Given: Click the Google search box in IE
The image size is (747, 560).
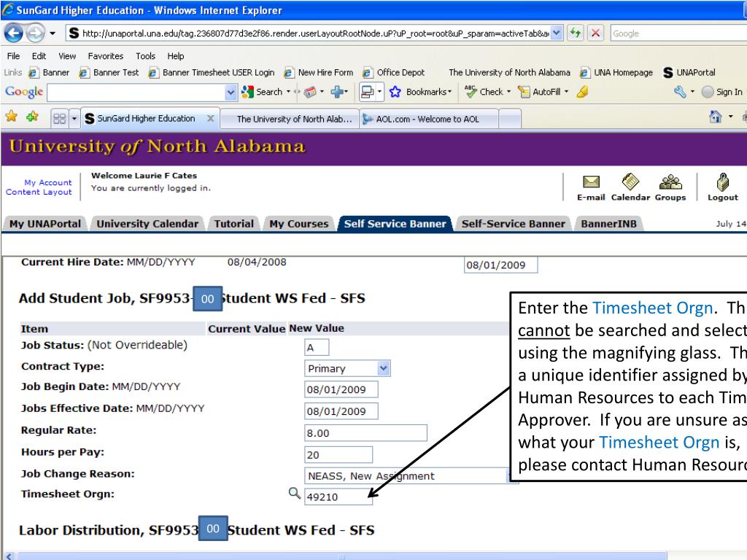Looking at the screenshot, I should (x=678, y=34).
